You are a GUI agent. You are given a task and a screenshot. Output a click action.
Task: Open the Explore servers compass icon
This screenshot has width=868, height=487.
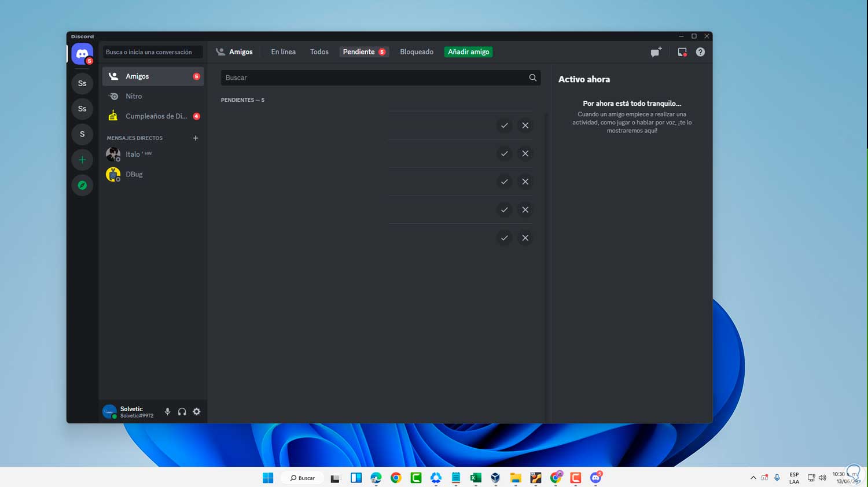[82, 185]
